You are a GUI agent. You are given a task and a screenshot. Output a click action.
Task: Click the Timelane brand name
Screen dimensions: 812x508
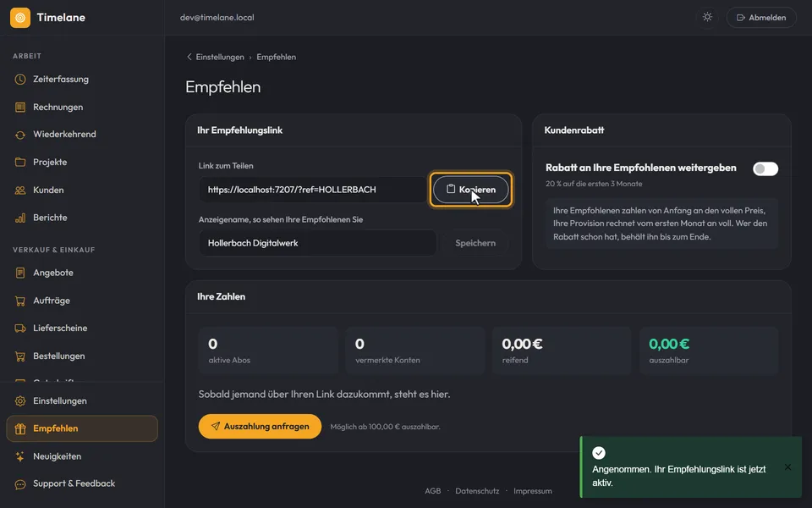[x=61, y=18]
